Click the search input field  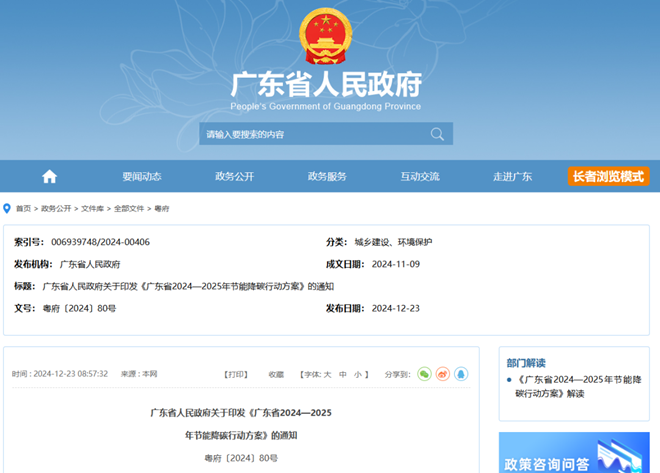pyautogui.click(x=312, y=134)
